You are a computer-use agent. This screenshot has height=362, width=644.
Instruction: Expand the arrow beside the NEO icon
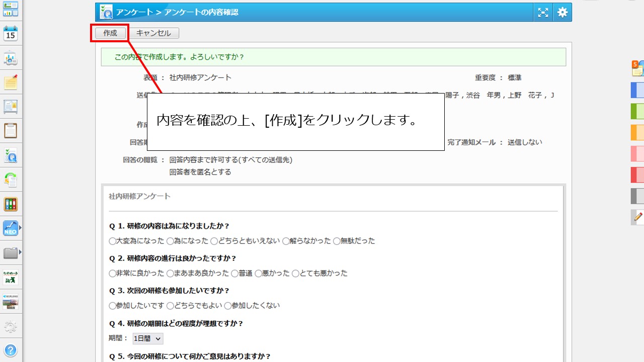[x=20, y=229]
